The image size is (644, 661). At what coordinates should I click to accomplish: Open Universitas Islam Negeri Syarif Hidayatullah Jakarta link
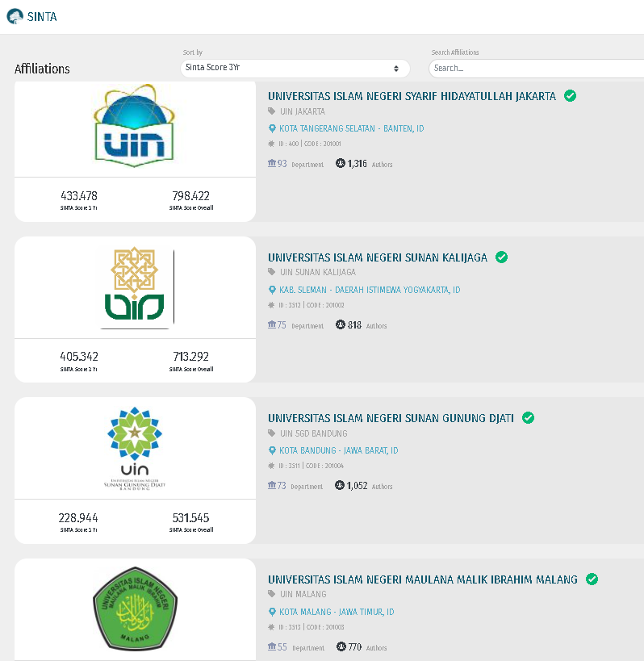[412, 96]
